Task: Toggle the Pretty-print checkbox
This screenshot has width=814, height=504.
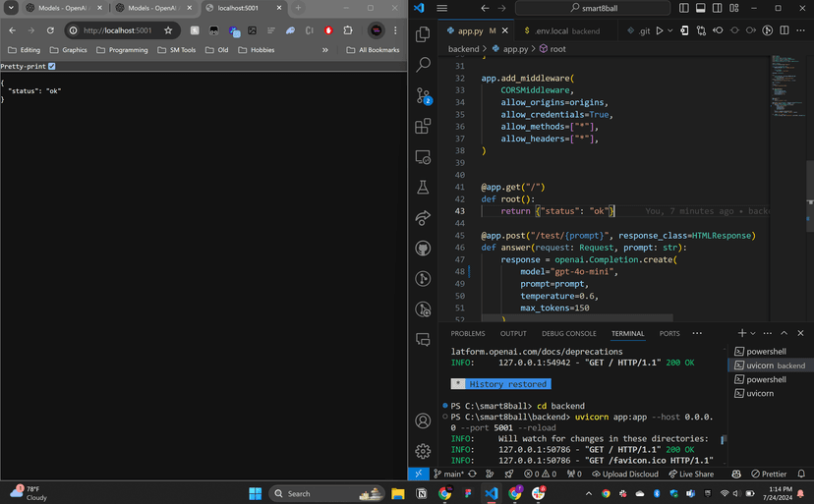Action: 52,67
